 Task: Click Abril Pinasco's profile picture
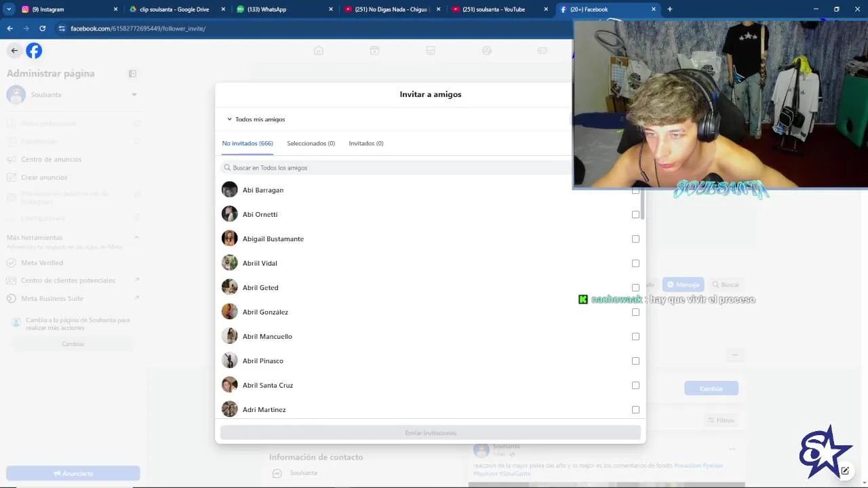pyautogui.click(x=230, y=361)
